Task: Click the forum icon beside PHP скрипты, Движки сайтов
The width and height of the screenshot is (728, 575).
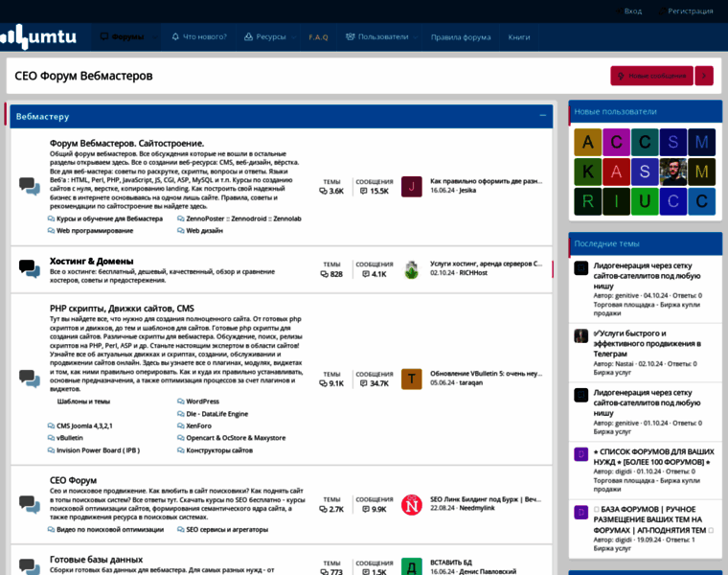Action: coord(29,379)
